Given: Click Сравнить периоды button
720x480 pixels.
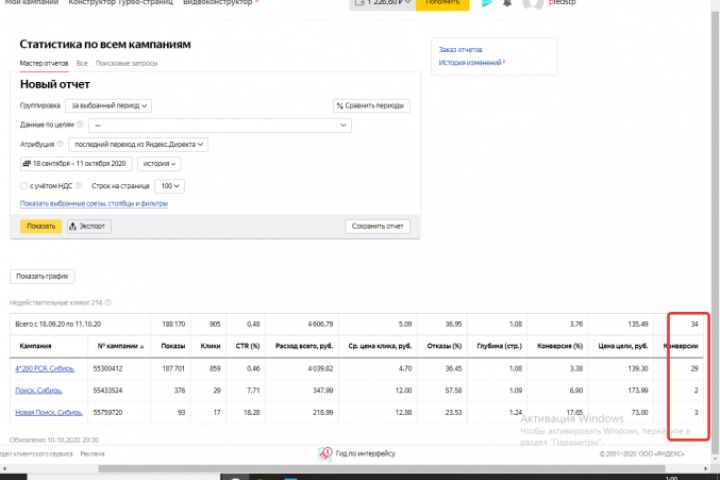Looking at the screenshot, I should (x=371, y=106).
